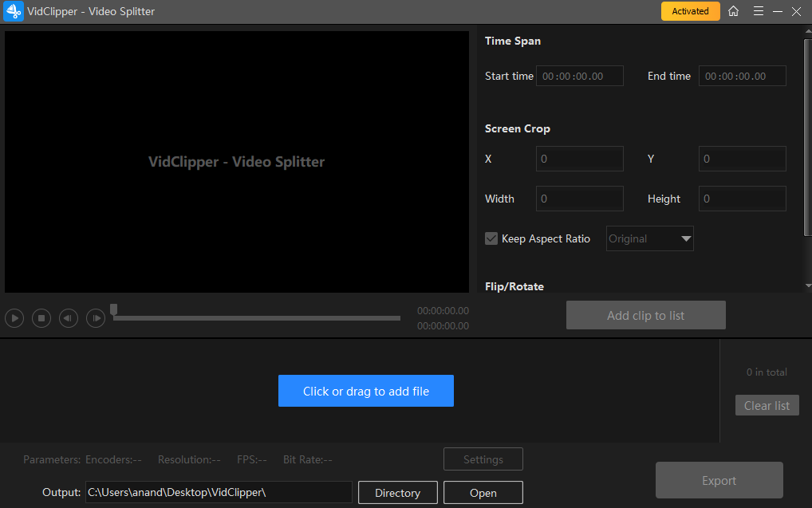Image resolution: width=812 pixels, height=508 pixels.
Task: Click the blue add file button
Action: (365, 391)
